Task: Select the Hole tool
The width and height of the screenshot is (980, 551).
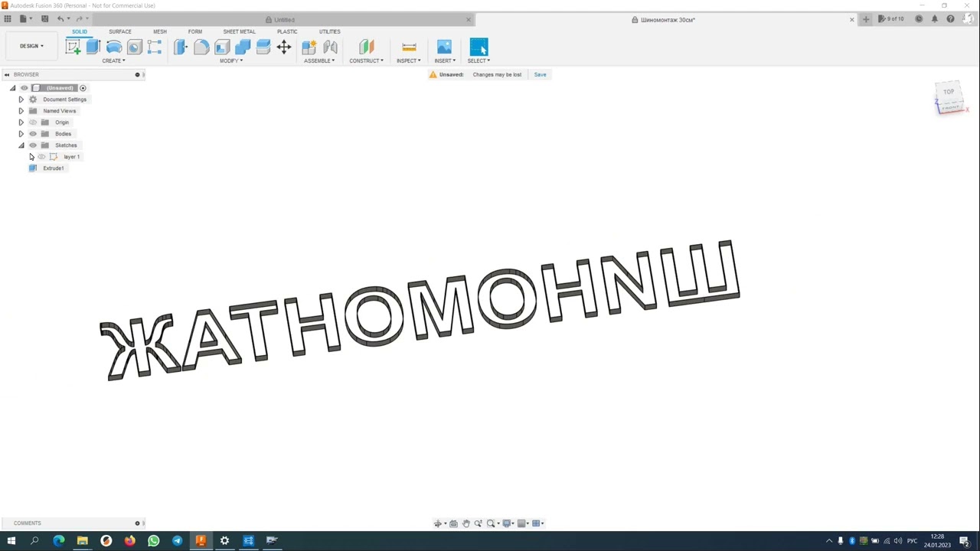Action: (134, 47)
